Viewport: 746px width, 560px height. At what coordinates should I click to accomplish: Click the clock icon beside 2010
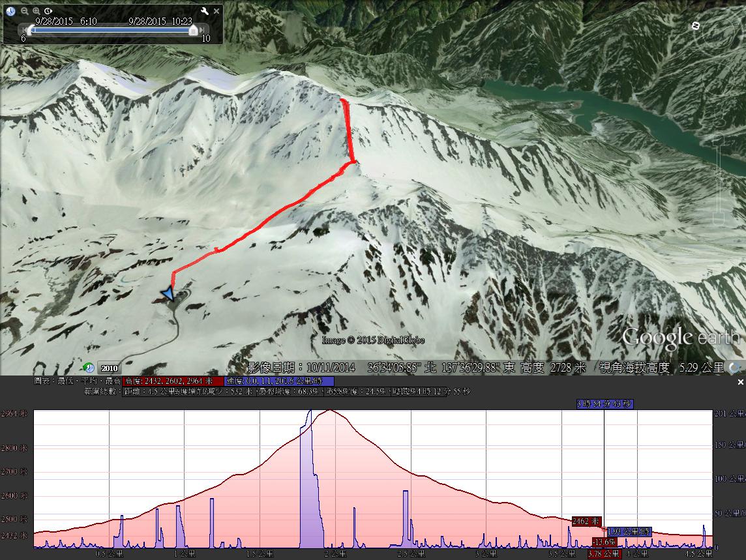click(x=89, y=368)
